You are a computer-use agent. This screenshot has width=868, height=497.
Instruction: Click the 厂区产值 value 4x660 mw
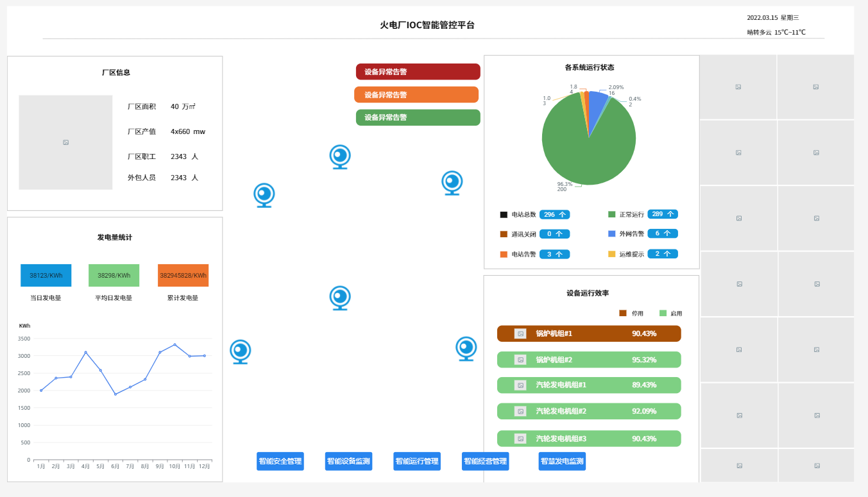click(x=188, y=131)
